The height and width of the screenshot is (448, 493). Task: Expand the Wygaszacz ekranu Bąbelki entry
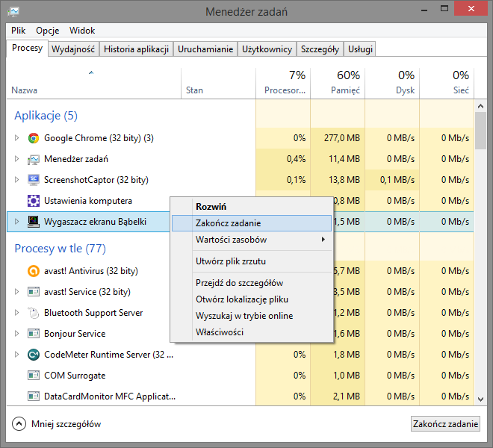(x=17, y=221)
